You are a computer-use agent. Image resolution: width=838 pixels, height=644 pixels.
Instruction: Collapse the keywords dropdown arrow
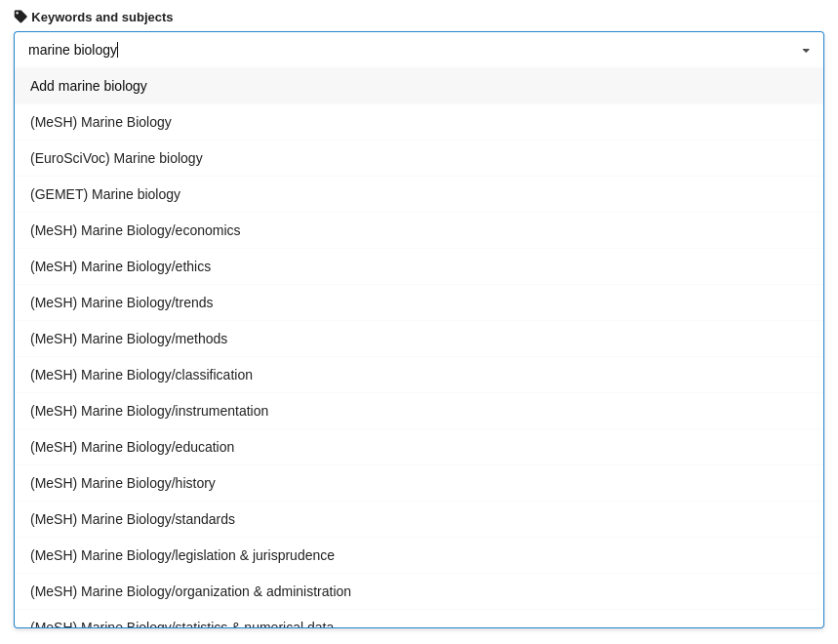click(x=806, y=50)
